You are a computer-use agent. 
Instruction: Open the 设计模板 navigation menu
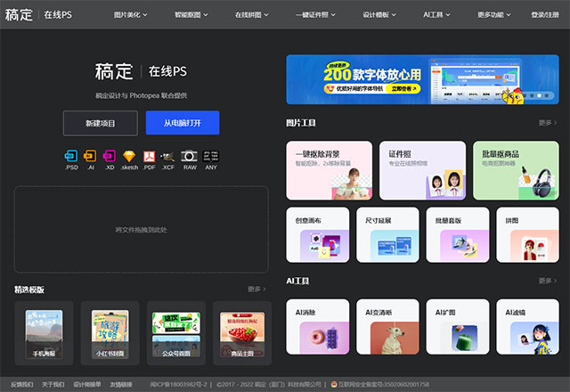tap(381, 15)
